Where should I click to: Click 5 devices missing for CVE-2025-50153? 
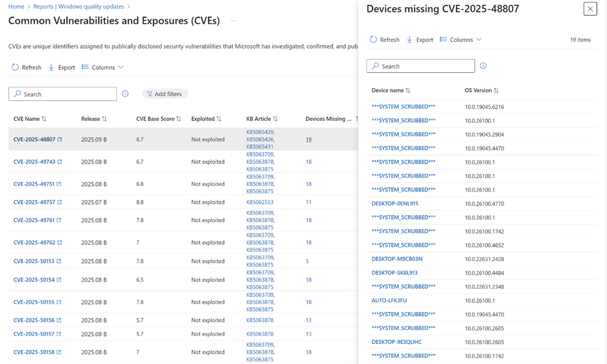click(x=307, y=261)
